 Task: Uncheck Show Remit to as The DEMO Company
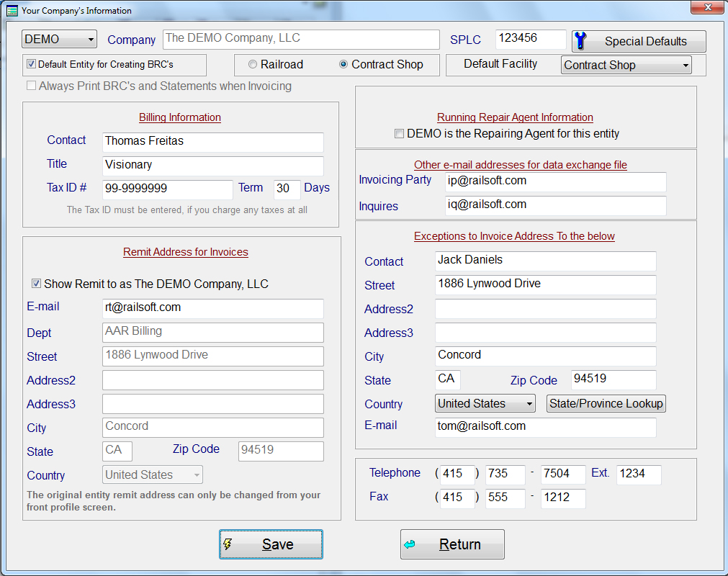click(x=36, y=284)
